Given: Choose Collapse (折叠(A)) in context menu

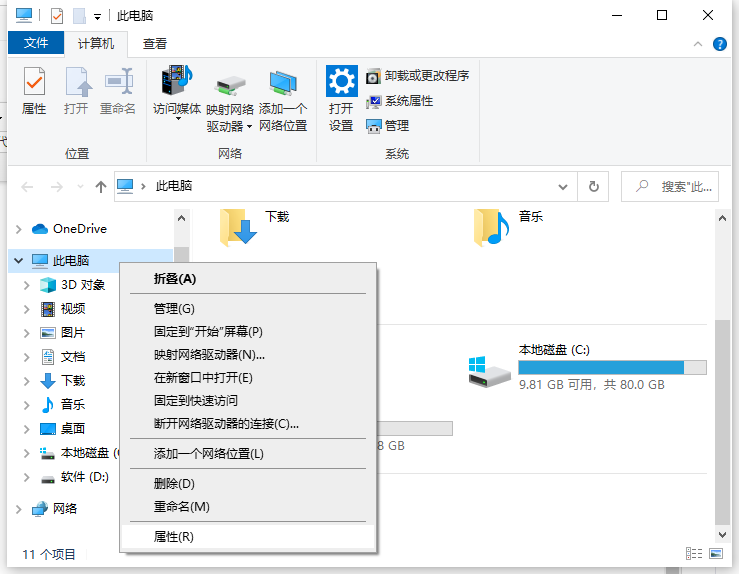Looking at the screenshot, I should click(x=248, y=279).
